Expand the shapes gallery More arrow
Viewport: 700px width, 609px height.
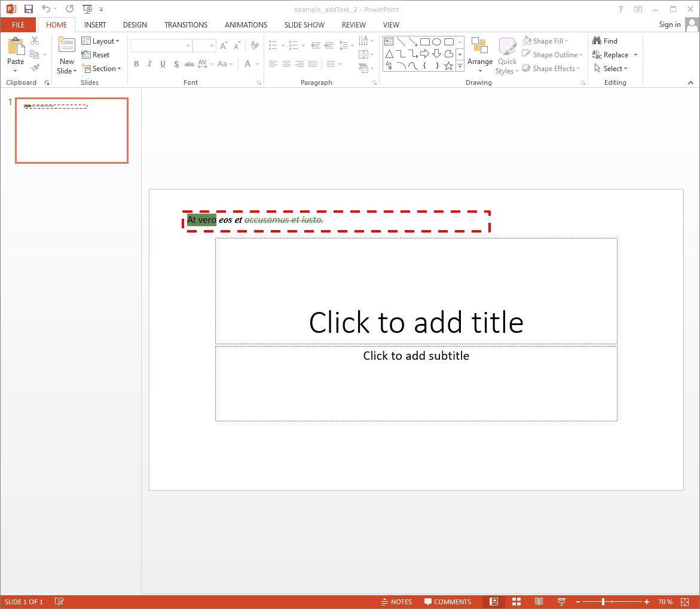pos(460,66)
